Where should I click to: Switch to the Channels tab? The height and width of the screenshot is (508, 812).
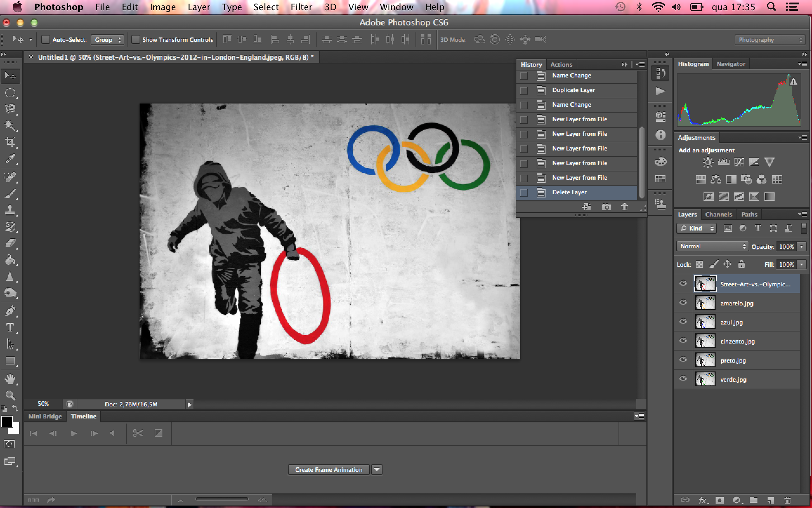[x=718, y=214]
